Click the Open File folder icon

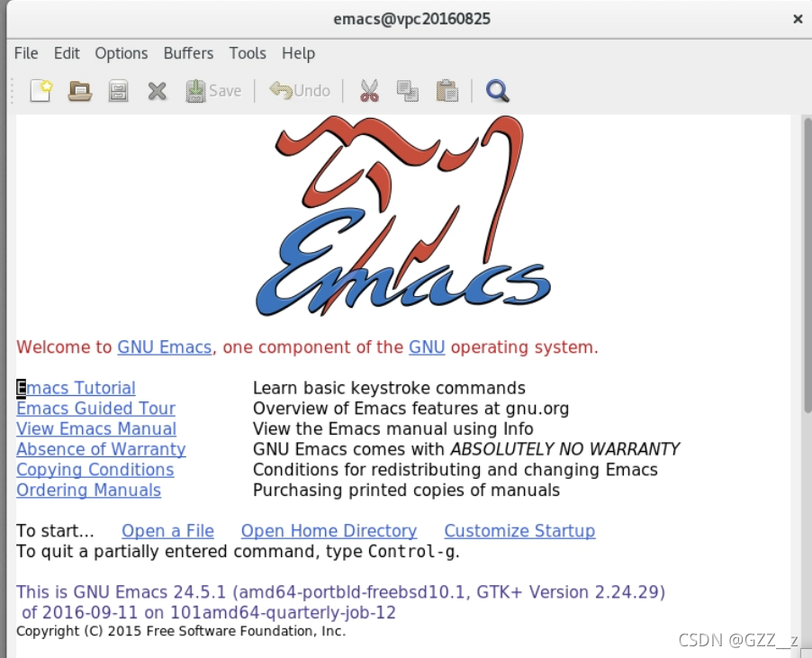[x=80, y=91]
